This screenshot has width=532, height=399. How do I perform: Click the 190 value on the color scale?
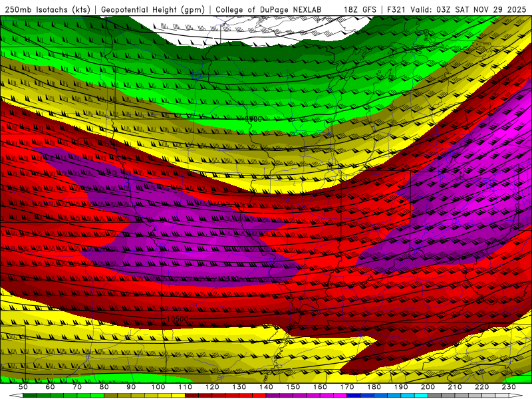pyautogui.click(x=401, y=387)
